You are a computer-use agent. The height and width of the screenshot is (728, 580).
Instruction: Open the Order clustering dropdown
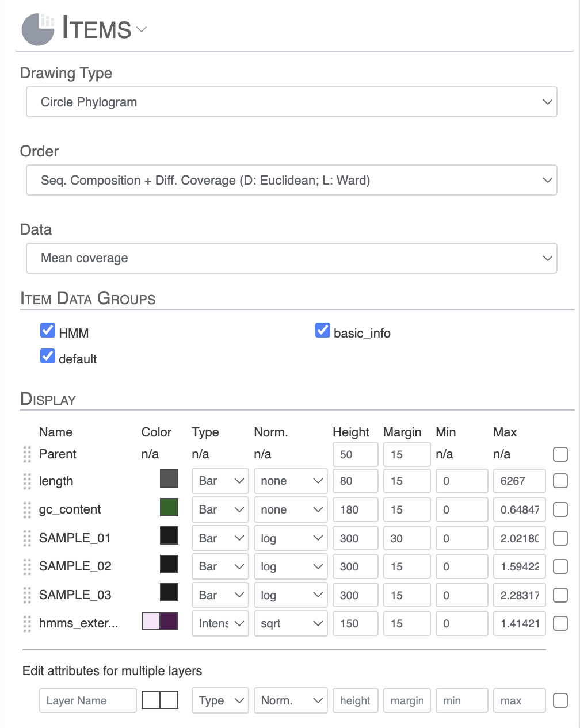coord(291,181)
